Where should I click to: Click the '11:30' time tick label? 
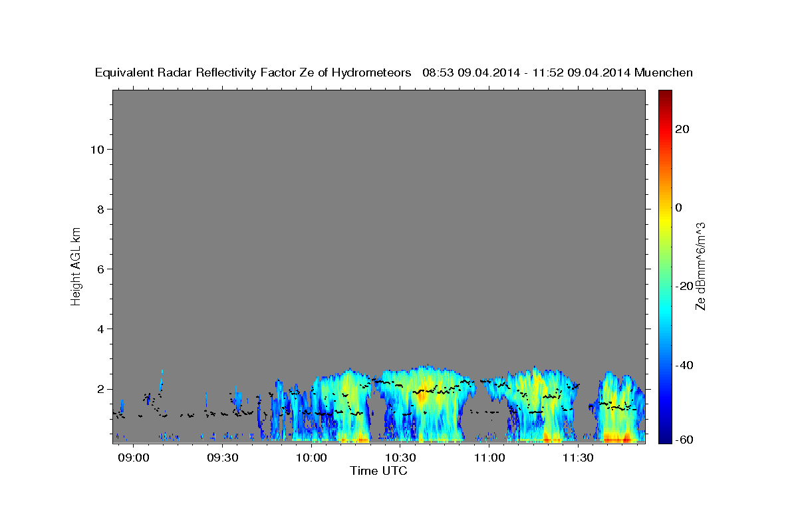[578, 458]
